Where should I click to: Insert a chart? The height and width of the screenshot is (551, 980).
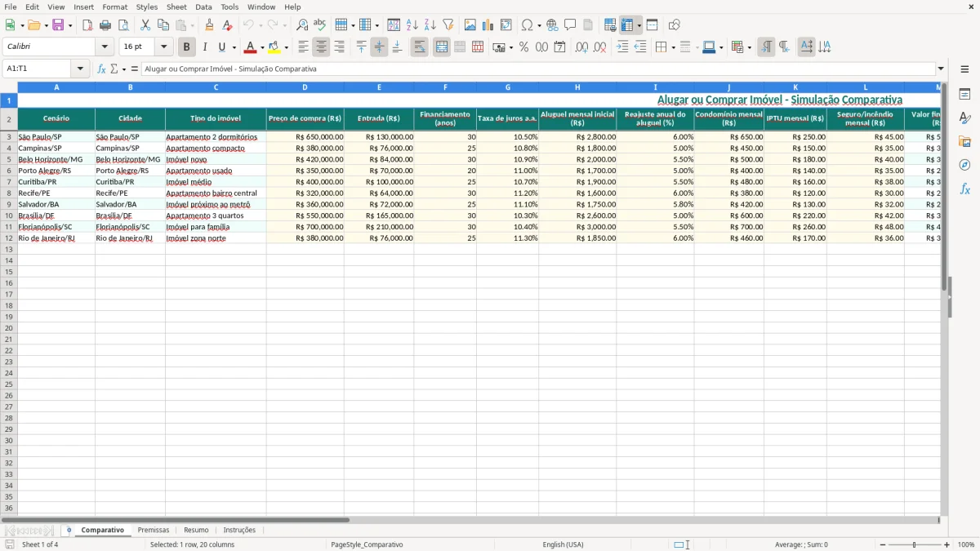pos(488,25)
